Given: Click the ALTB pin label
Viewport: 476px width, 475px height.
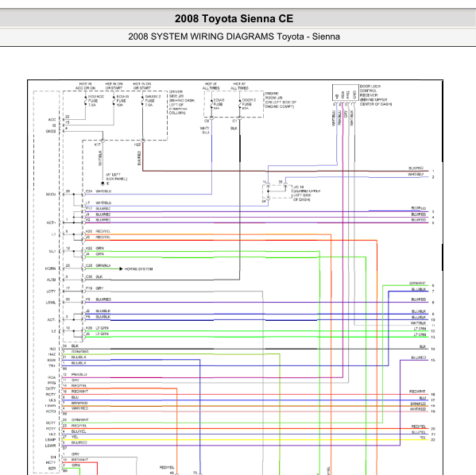Looking at the screenshot, I should click(x=51, y=280).
